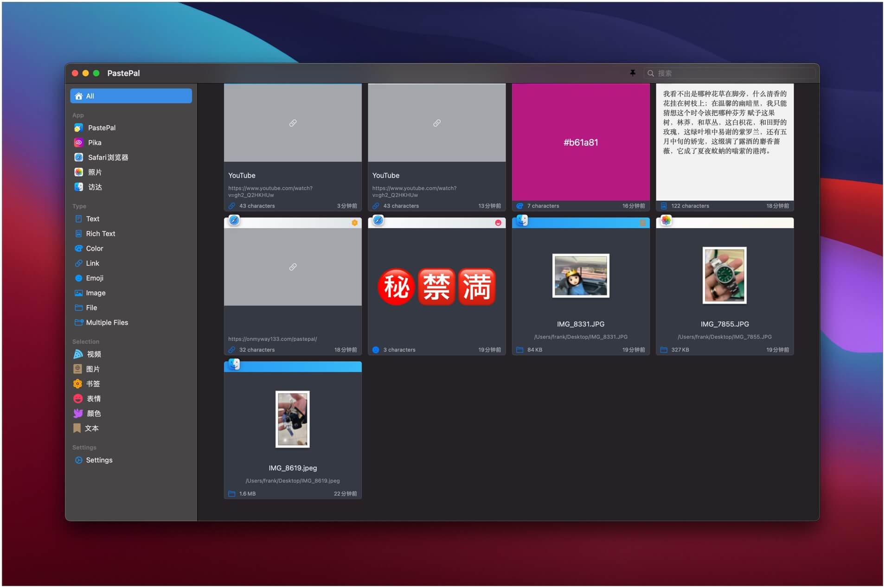Select the YouTube clip from 13分钟前
The width and height of the screenshot is (885, 588).
coord(436,147)
